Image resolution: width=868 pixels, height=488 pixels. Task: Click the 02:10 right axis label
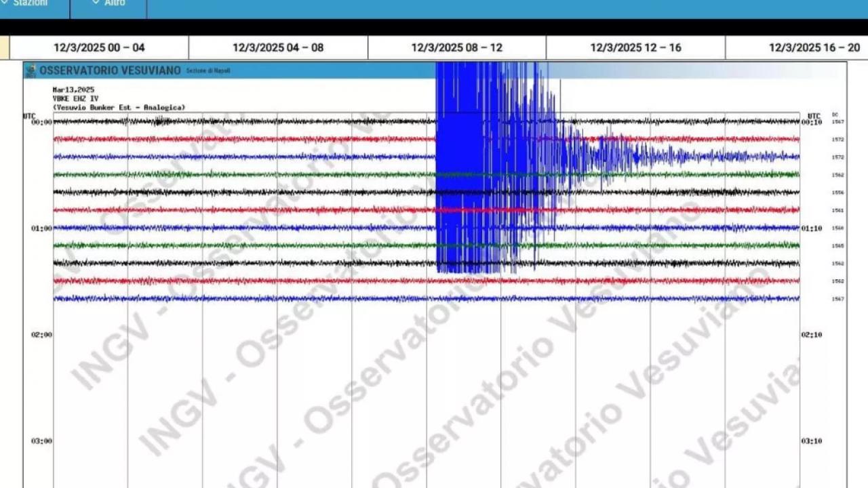click(x=812, y=335)
